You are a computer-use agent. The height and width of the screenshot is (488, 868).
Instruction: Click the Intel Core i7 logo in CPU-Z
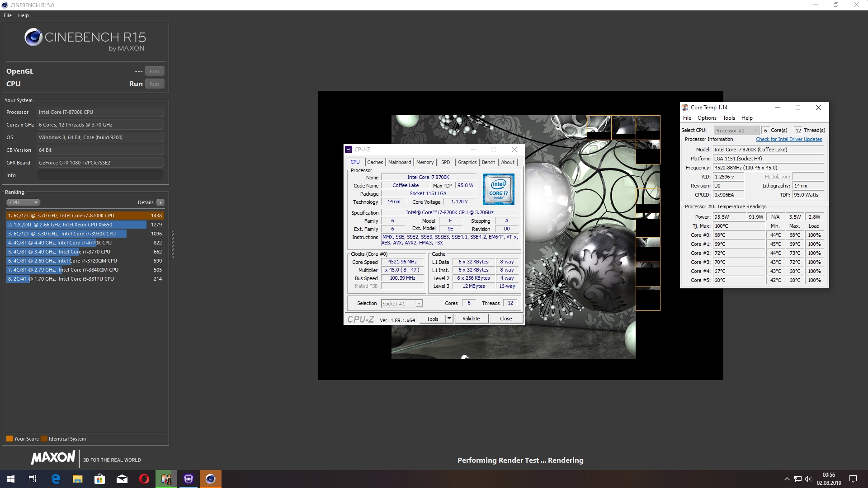pos(498,189)
